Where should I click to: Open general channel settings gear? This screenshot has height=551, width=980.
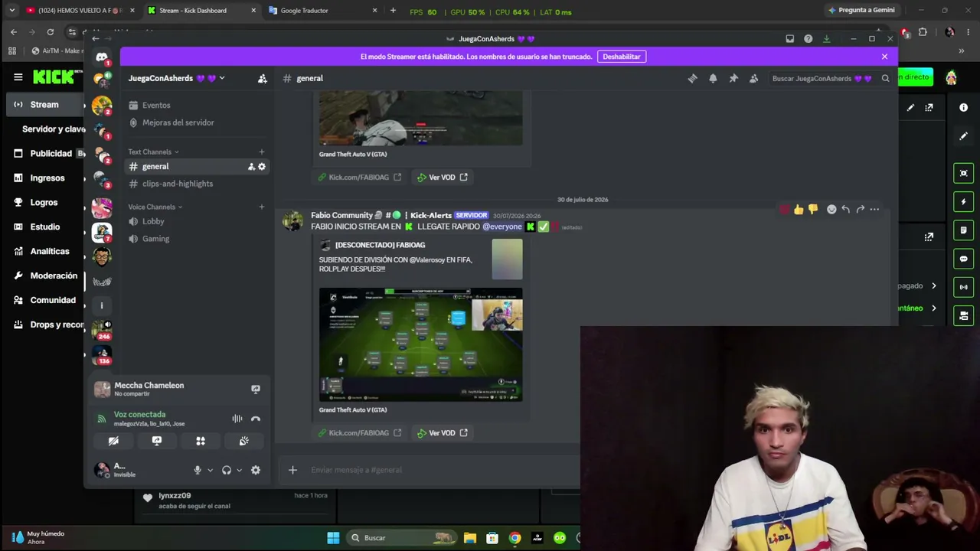click(x=262, y=167)
